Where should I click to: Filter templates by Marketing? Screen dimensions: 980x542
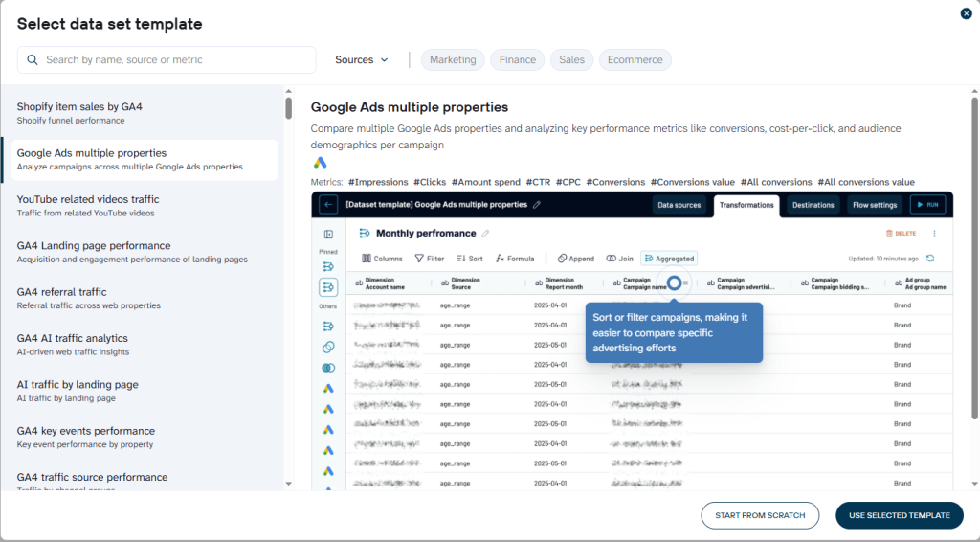click(453, 60)
